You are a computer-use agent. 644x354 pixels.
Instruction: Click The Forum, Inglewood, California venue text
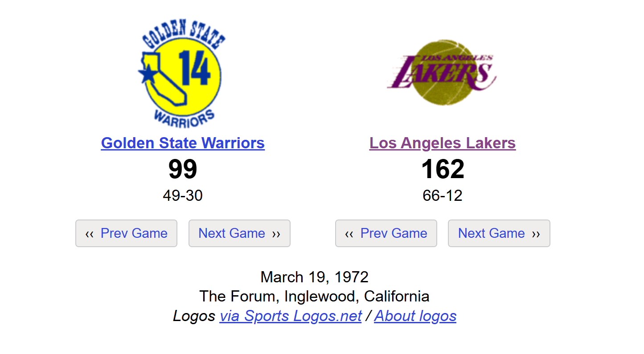[314, 296]
